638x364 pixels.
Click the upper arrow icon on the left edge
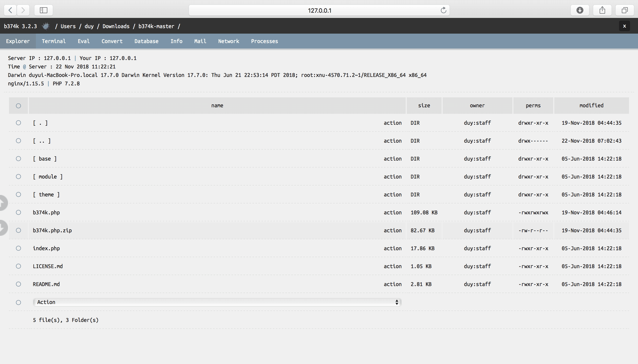[3, 203]
